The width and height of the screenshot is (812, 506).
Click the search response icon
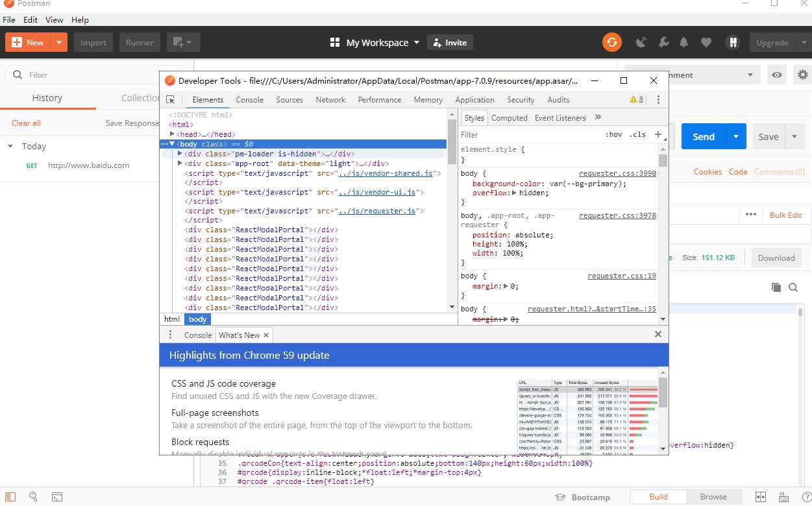pos(793,287)
